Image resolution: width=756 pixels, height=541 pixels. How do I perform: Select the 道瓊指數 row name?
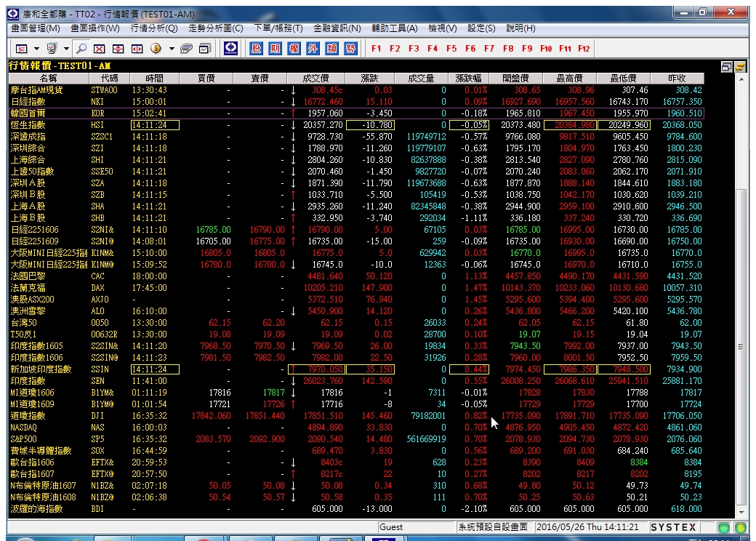(28, 416)
